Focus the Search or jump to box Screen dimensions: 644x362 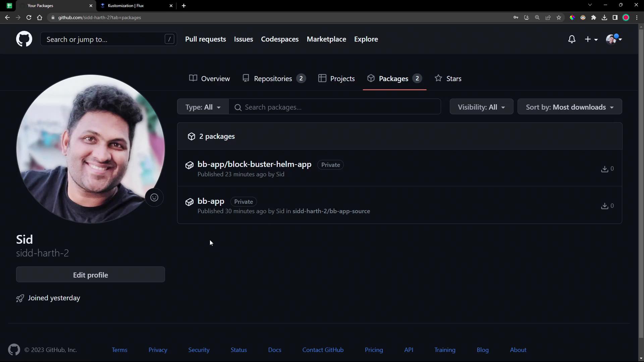pyautogui.click(x=109, y=39)
